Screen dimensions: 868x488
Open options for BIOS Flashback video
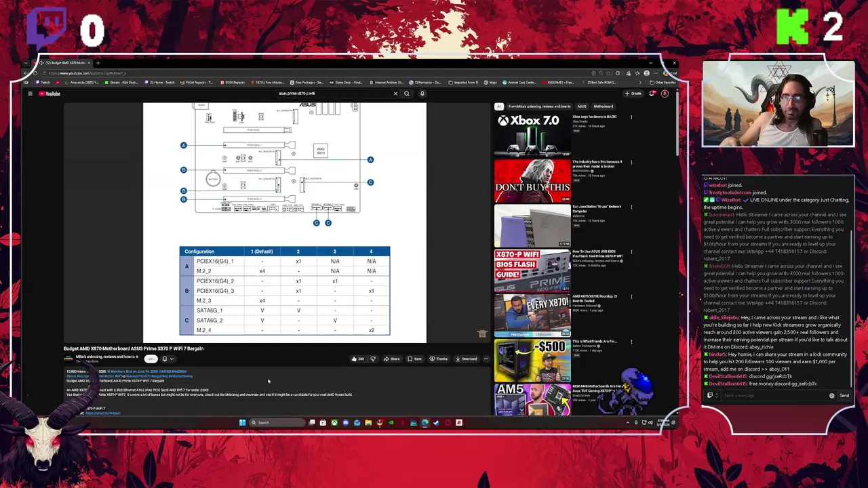click(631, 251)
